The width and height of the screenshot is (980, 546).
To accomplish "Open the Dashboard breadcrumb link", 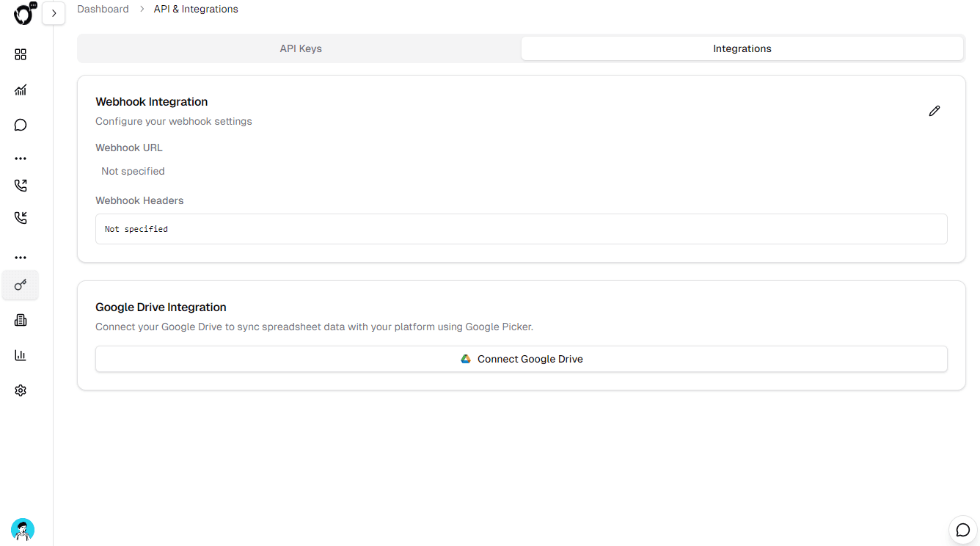I will [103, 8].
